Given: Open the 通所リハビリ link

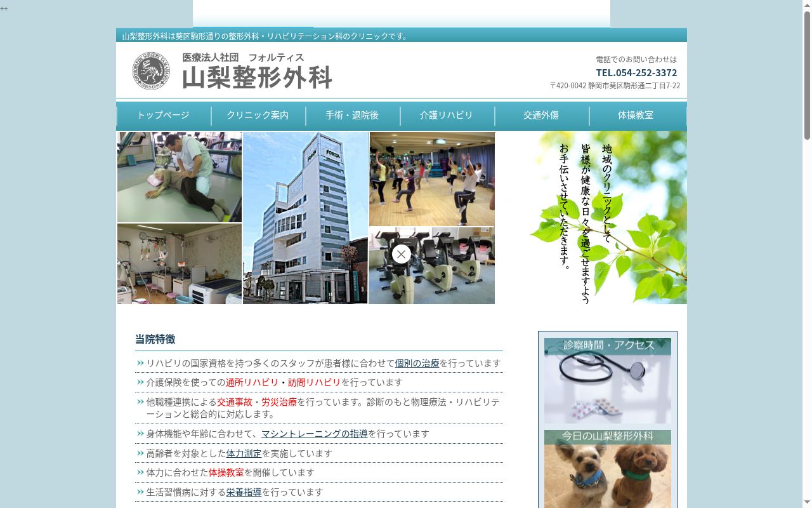Looking at the screenshot, I should pos(252,382).
